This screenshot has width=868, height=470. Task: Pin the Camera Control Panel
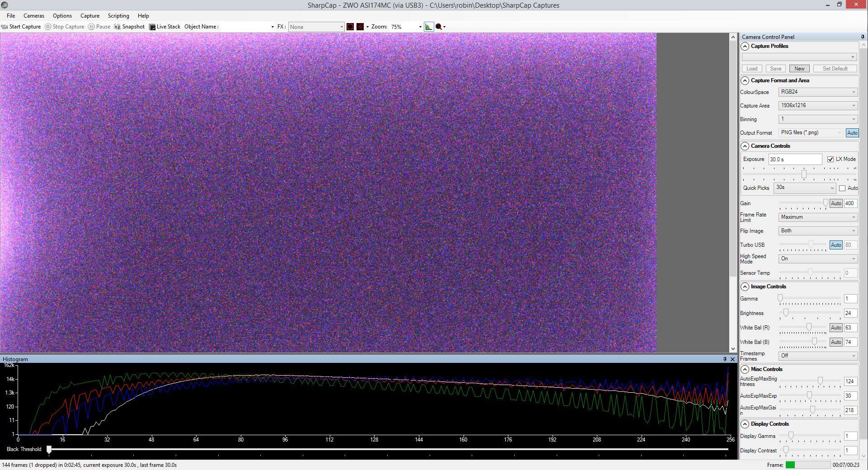(x=863, y=37)
